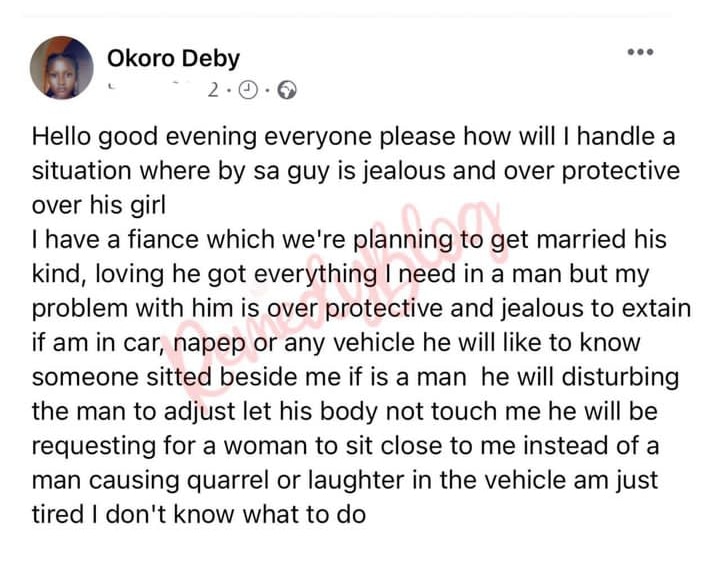Image resolution: width=720 pixels, height=582 pixels.
Task: Open the three-dot post options menu
Action: (x=641, y=52)
